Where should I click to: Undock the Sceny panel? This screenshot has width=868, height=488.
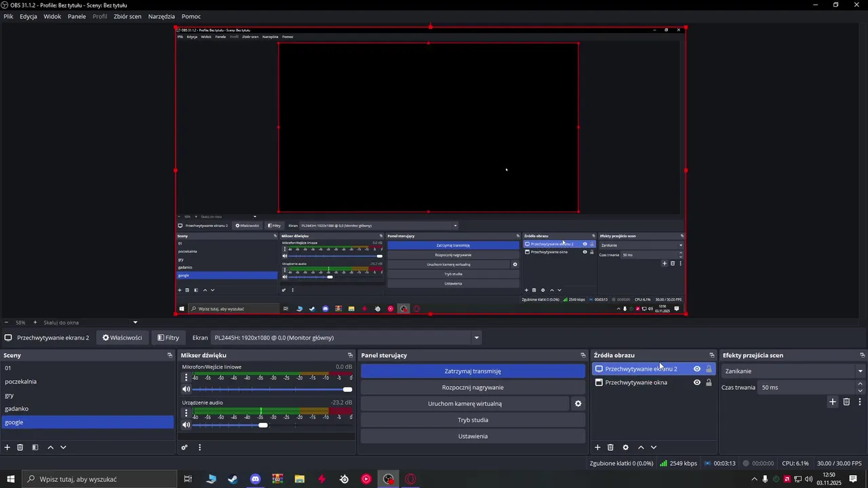point(170,355)
